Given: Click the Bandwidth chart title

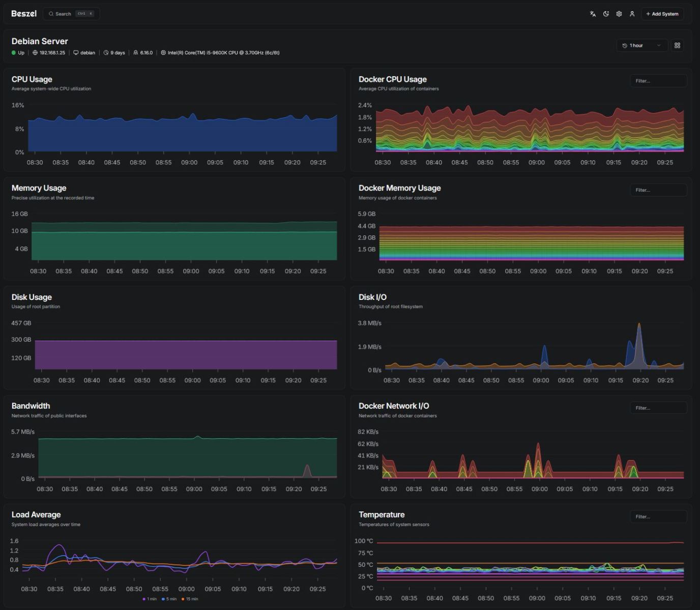Looking at the screenshot, I should pos(31,406).
